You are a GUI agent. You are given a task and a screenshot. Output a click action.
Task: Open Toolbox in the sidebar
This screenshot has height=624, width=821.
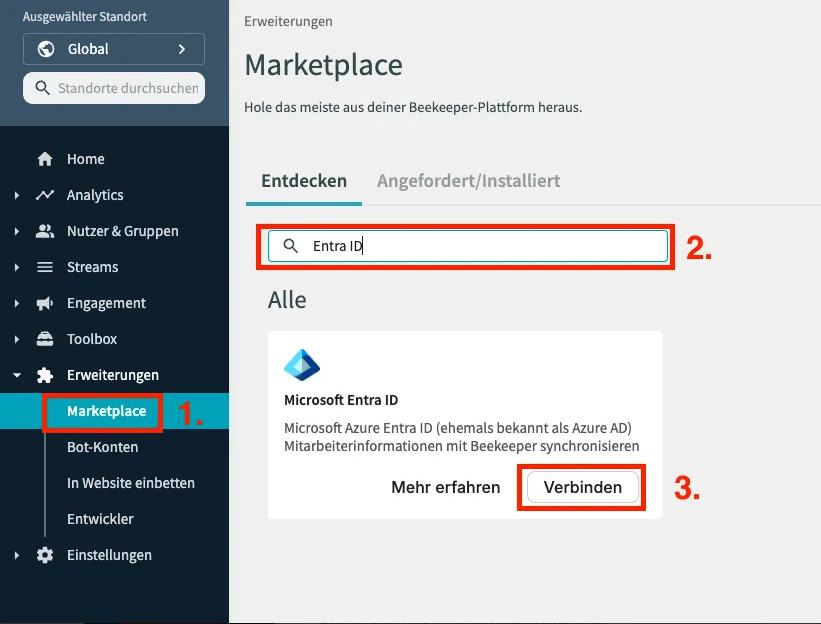coord(92,339)
